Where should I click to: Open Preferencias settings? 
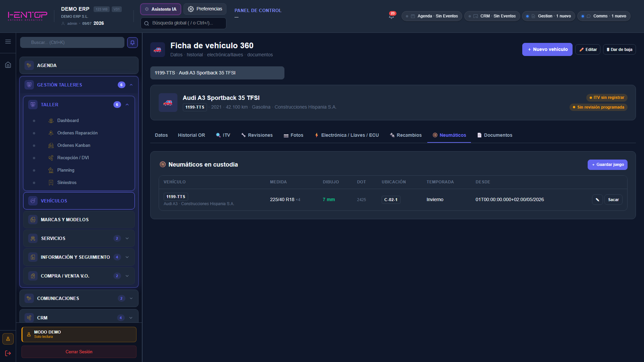point(205,9)
